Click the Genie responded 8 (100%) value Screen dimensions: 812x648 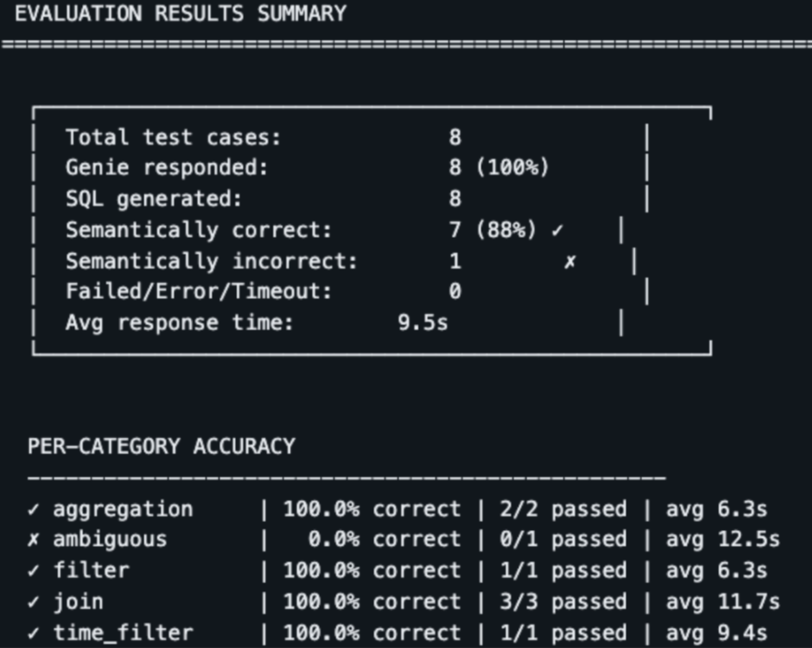(499, 168)
